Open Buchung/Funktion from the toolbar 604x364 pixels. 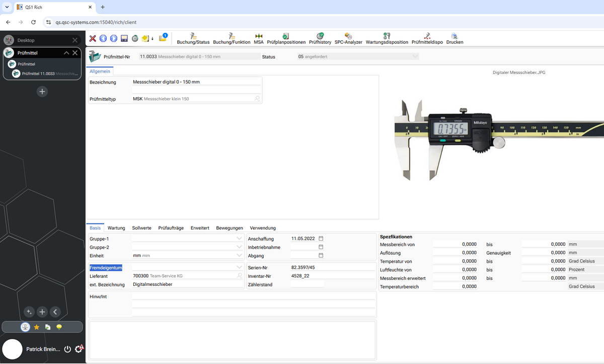232,39
